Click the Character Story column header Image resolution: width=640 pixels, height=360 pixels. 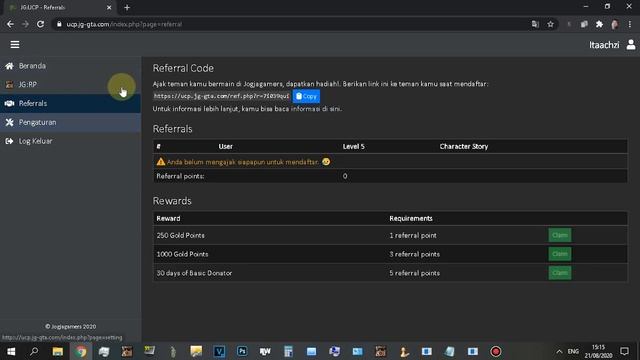click(464, 146)
